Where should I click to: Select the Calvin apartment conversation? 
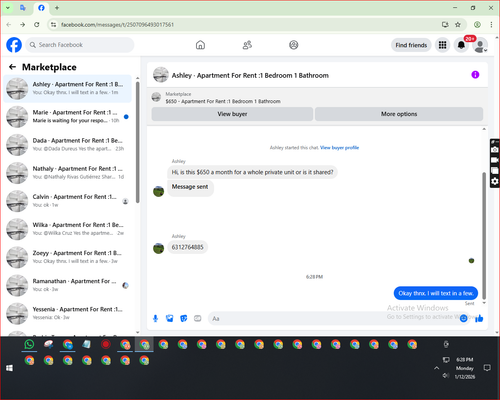click(x=67, y=201)
